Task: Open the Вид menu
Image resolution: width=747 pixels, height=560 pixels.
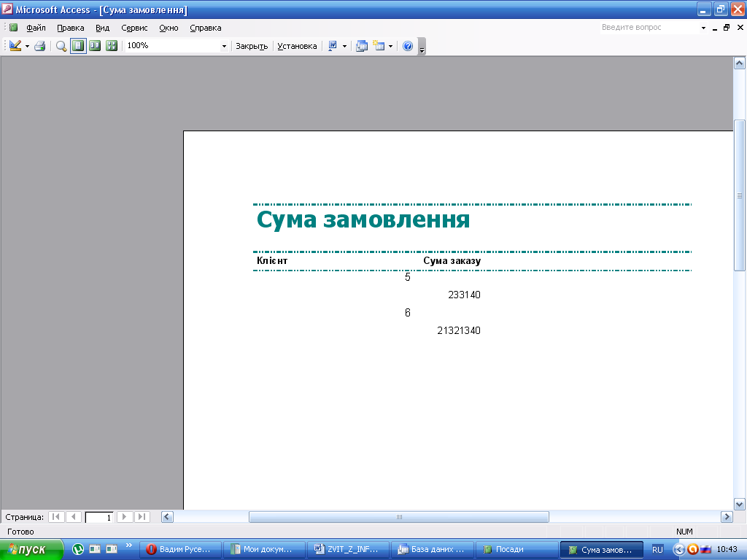Action: [x=102, y=28]
